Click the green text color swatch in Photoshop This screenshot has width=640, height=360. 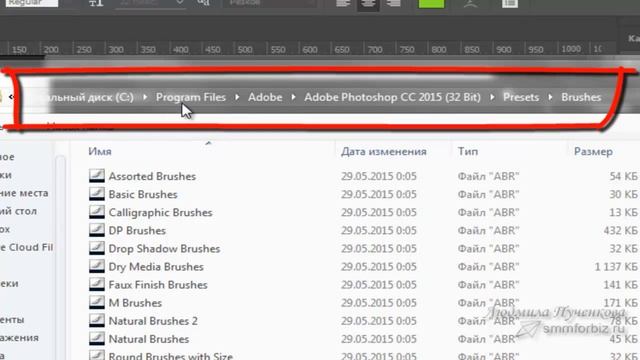pos(431,3)
